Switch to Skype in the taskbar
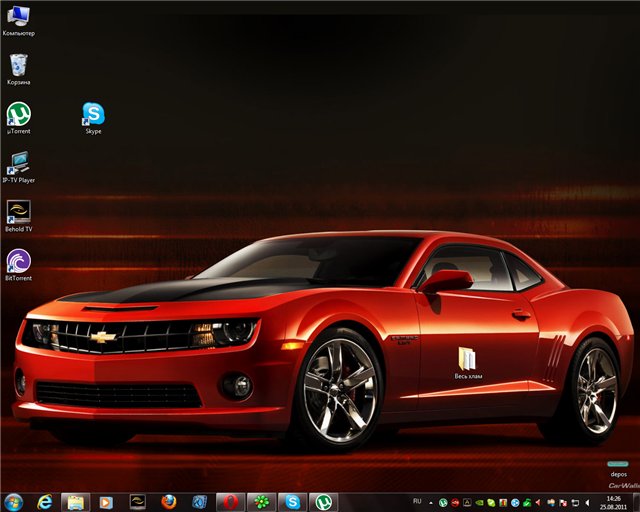 [x=293, y=502]
